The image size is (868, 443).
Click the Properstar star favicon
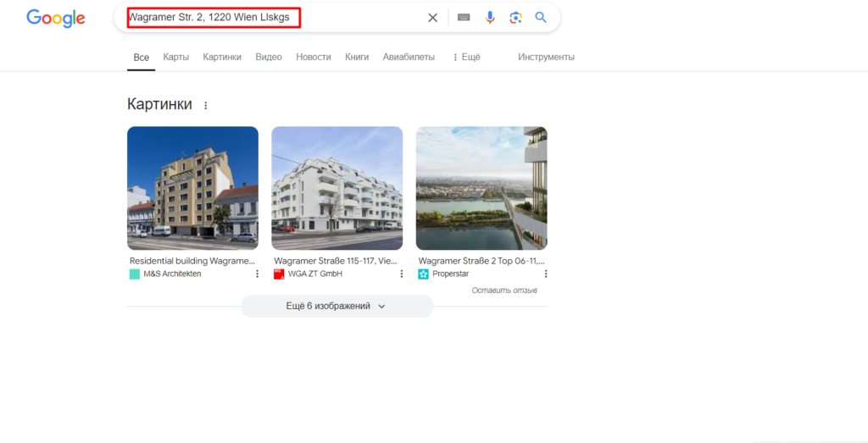click(x=424, y=274)
